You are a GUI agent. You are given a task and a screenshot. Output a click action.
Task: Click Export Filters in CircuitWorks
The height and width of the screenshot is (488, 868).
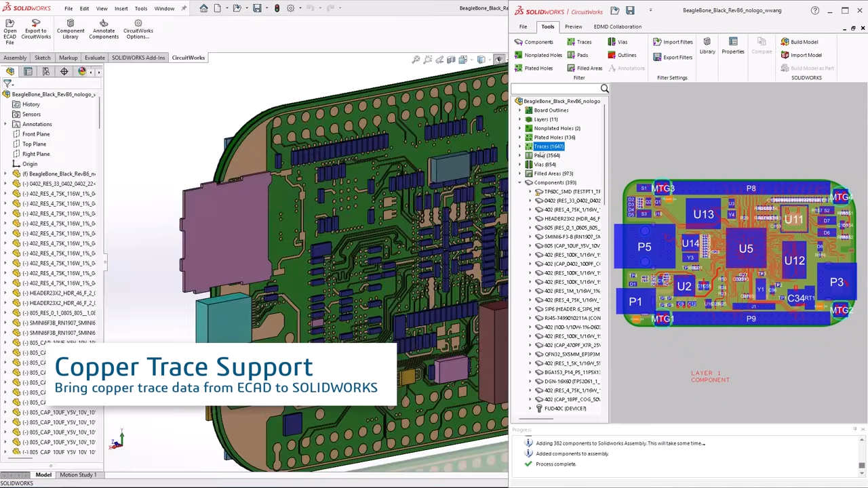673,58
